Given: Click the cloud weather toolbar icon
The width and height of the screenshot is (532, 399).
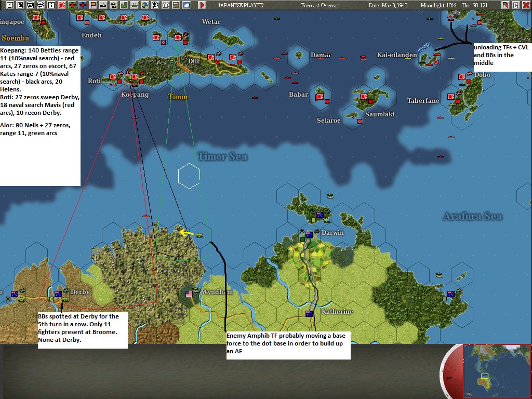Looking at the screenshot, I should pyautogui.click(x=187, y=5).
